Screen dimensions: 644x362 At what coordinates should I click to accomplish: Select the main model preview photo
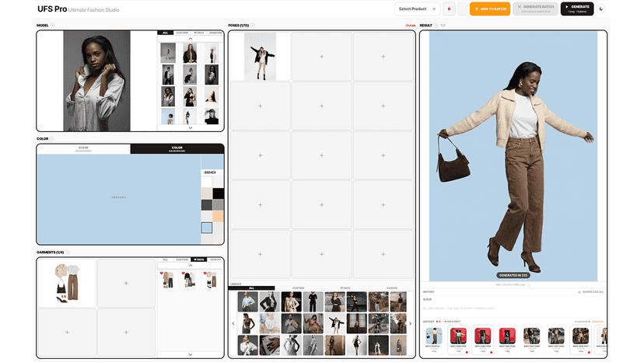point(96,82)
